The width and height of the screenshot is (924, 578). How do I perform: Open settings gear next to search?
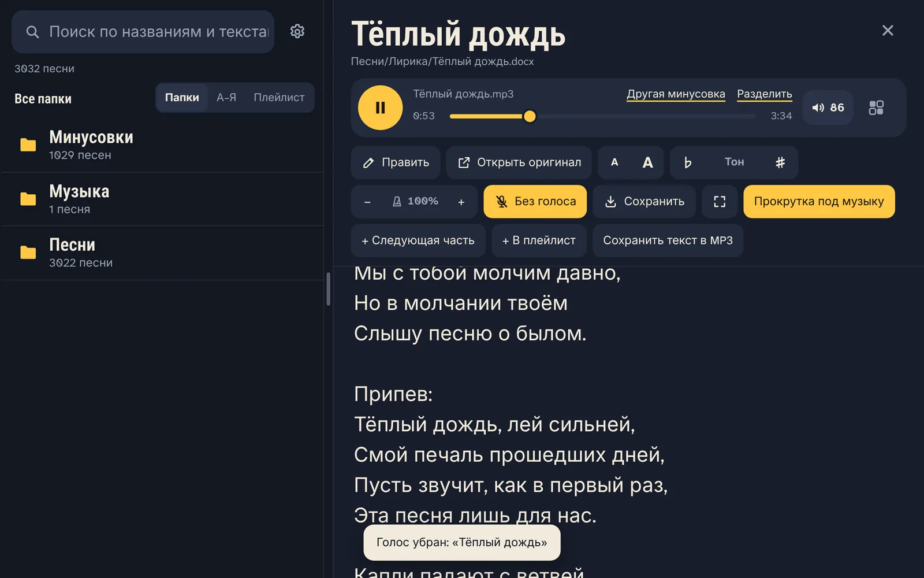(x=297, y=31)
